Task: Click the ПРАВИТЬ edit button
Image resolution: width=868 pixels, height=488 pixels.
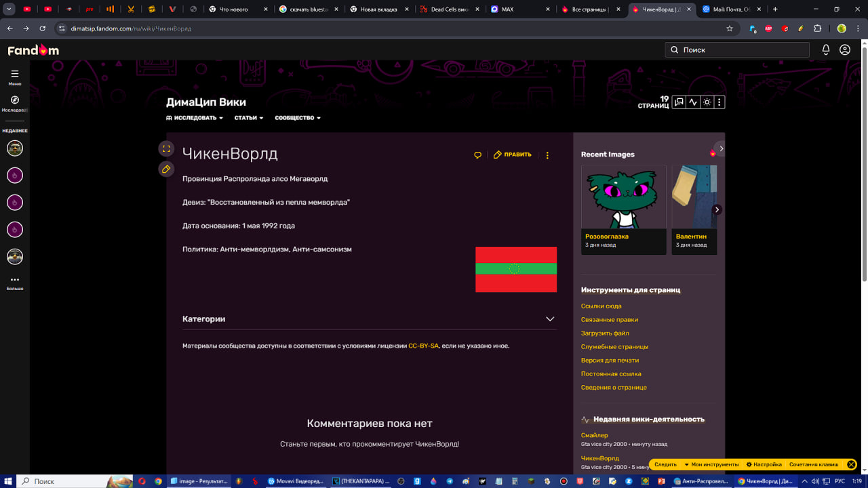Action: pos(513,155)
